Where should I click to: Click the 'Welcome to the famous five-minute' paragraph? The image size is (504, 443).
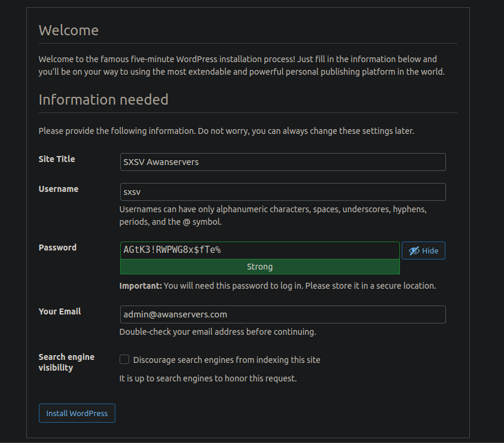242,65
